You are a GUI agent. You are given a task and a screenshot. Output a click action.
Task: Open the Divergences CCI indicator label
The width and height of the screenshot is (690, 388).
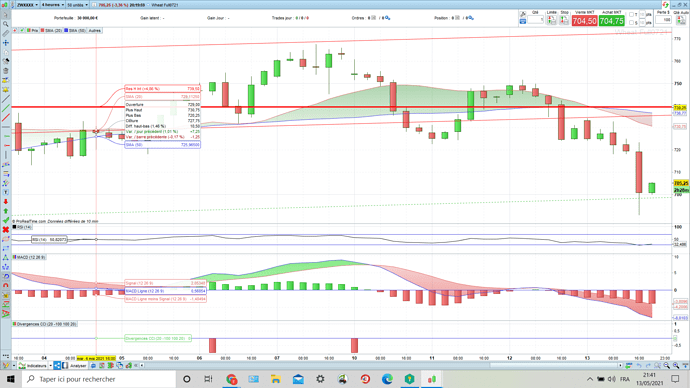click(x=45, y=324)
